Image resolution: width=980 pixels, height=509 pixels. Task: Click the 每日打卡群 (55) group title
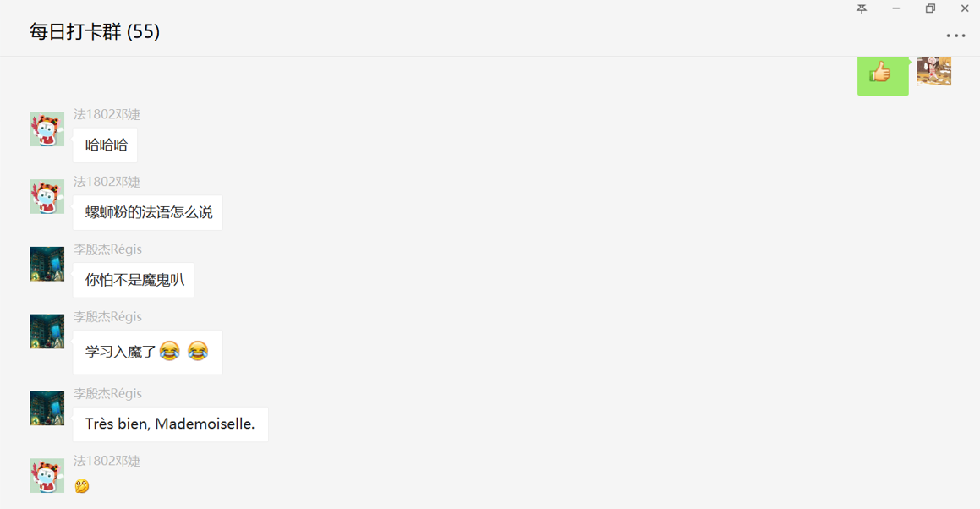tap(95, 31)
